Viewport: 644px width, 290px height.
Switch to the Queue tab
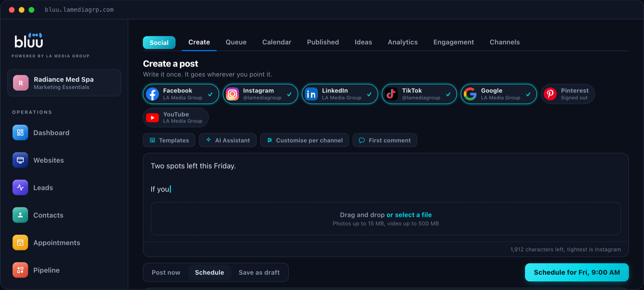tap(236, 42)
